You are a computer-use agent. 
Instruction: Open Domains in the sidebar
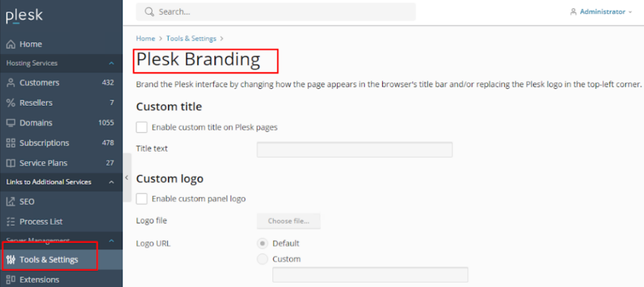pyautogui.click(x=61, y=123)
